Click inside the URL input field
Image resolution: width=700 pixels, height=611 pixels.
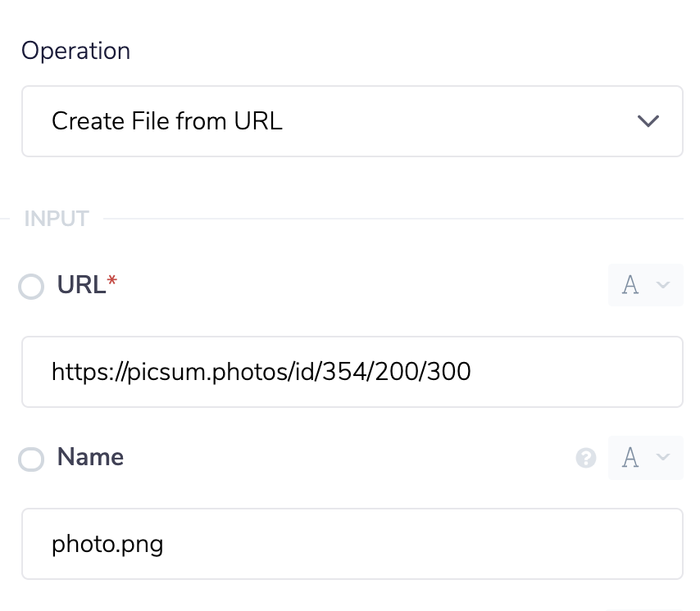click(x=352, y=372)
